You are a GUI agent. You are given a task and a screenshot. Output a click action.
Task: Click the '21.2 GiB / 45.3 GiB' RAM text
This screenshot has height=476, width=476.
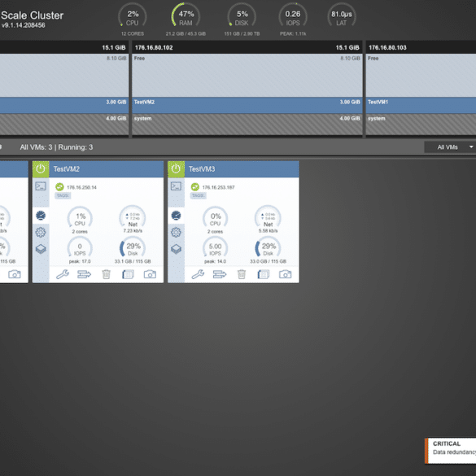coord(186,33)
